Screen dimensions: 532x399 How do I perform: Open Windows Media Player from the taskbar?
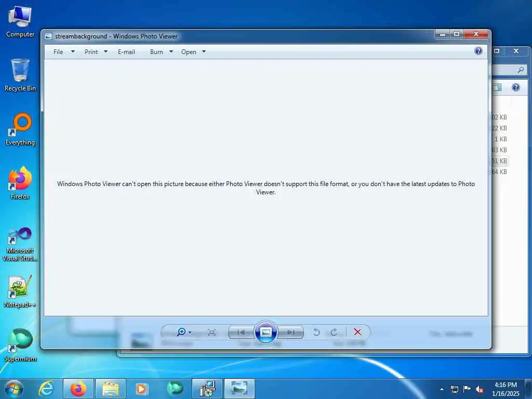tap(141, 389)
